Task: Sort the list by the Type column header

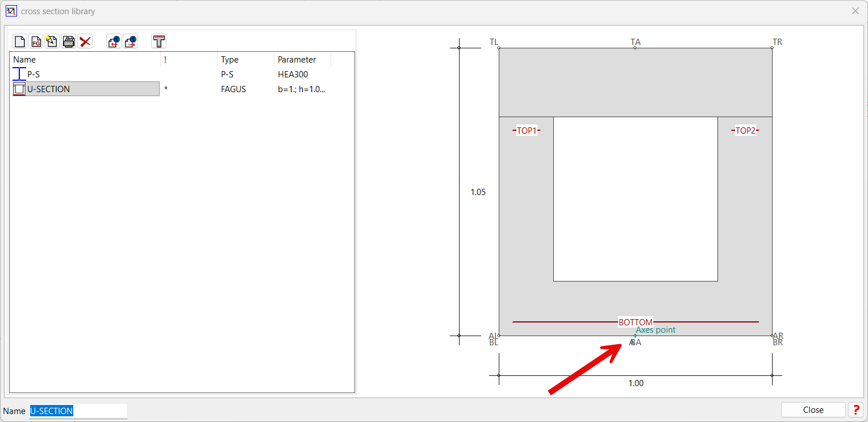Action: pos(245,60)
